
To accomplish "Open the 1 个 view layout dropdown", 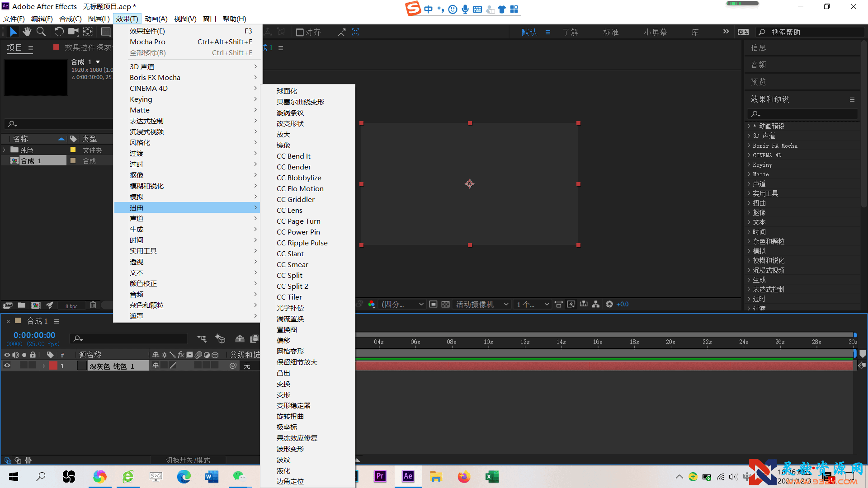I will [533, 304].
